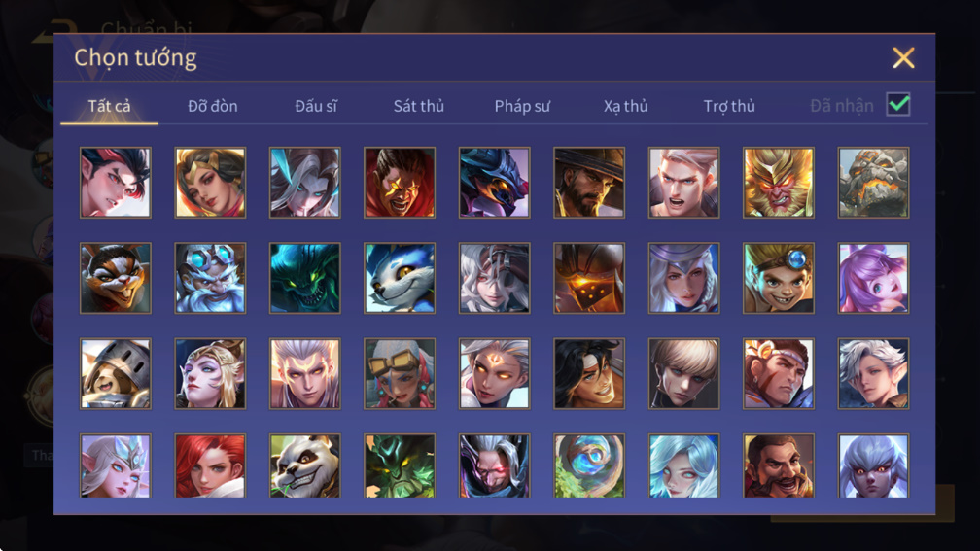The height and width of the screenshot is (551, 980).
Task: Choose the cowboy with wide-brim hat
Action: 589,183
